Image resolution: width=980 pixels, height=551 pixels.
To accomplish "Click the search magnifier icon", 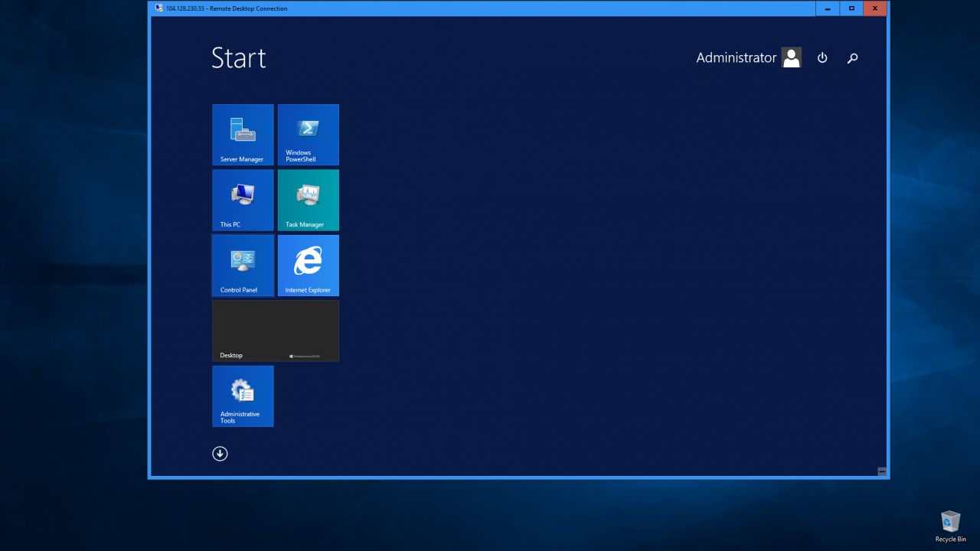I will pyautogui.click(x=852, y=58).
